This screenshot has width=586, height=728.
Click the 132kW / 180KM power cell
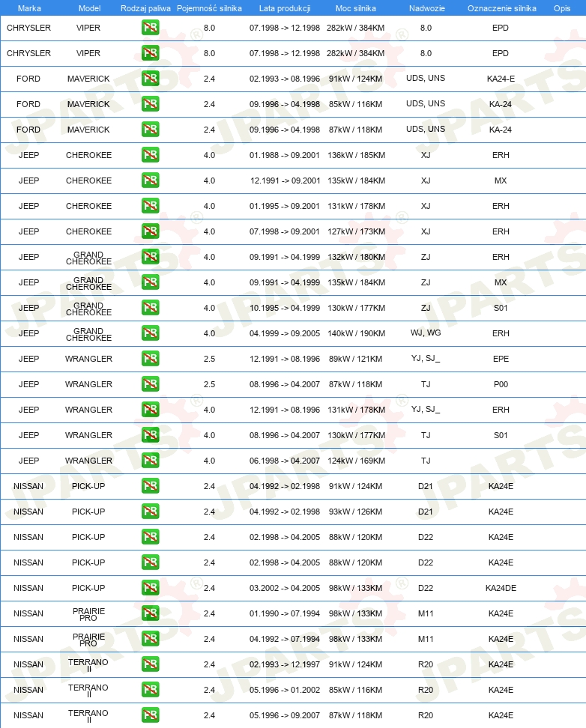coord(356,257)
